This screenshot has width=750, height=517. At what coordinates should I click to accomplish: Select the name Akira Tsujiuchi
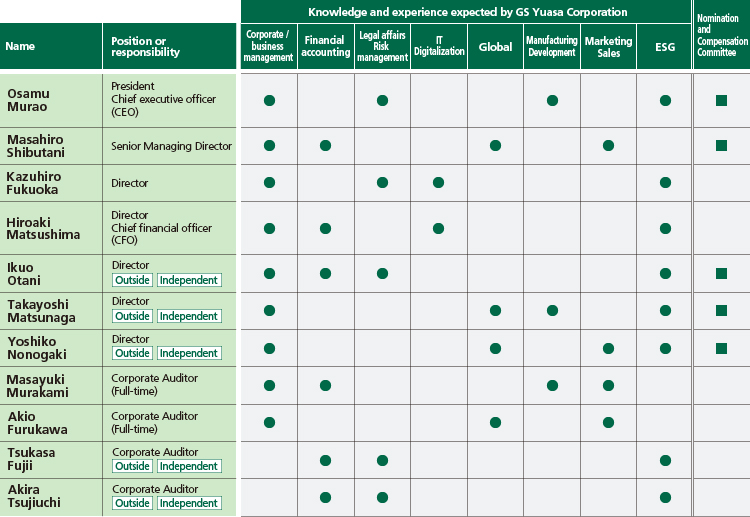pyautogui.click(x=34, y=496)
